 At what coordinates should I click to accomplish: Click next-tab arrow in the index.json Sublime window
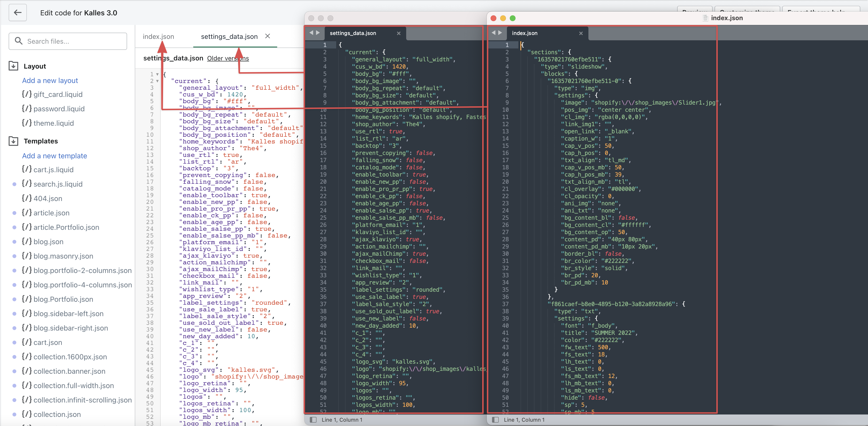500,33
